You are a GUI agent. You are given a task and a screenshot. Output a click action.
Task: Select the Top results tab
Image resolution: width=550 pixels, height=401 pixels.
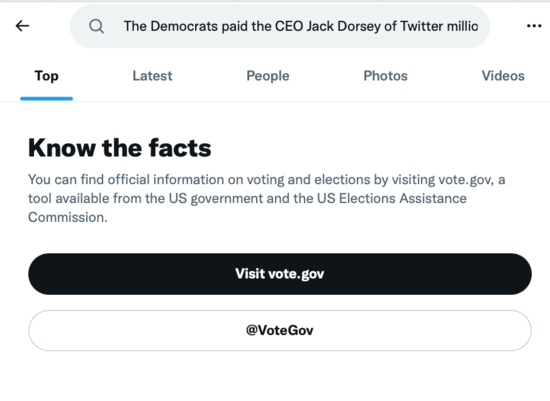pyautogui.click(x=46, y=76)
